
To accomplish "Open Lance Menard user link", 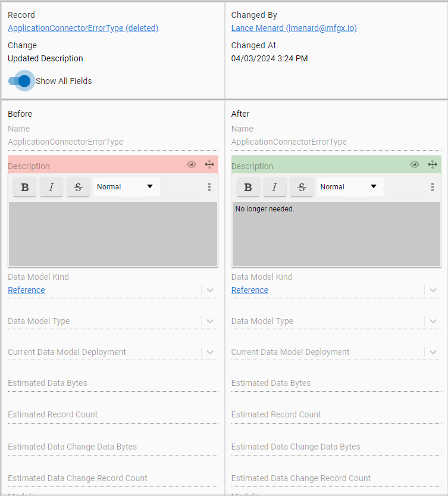I will [294, 28].
